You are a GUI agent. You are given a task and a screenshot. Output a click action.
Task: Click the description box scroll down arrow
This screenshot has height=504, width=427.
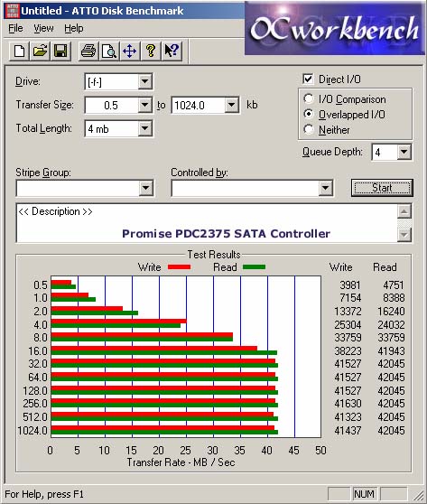click(x=404, y=235)
